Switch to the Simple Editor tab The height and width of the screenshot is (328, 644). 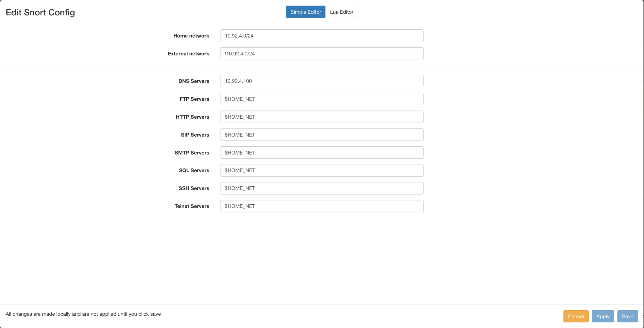click(305, 12)
